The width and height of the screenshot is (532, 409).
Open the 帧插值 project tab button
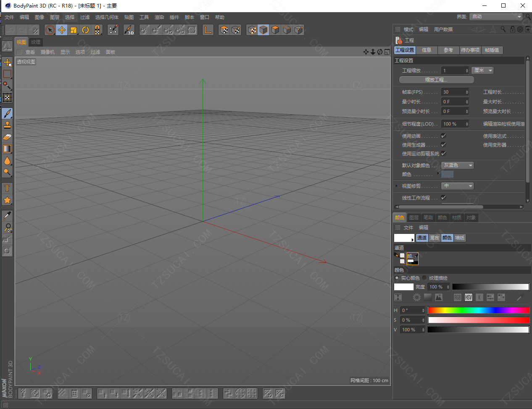click(x=492, y=50)
